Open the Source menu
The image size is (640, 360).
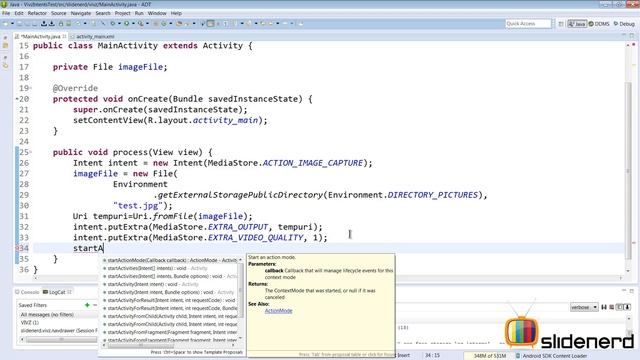(58, 13)
